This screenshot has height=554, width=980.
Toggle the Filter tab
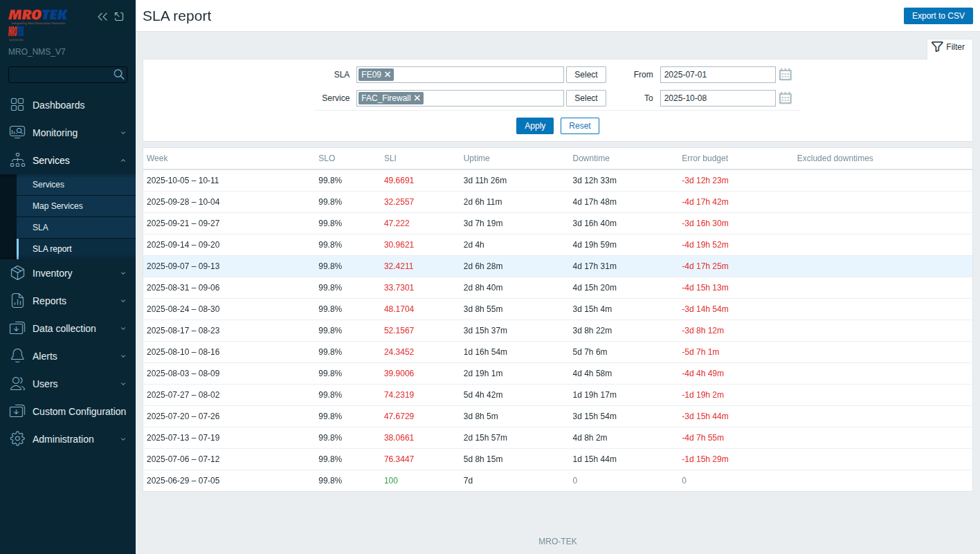click(x=950, y=47)
